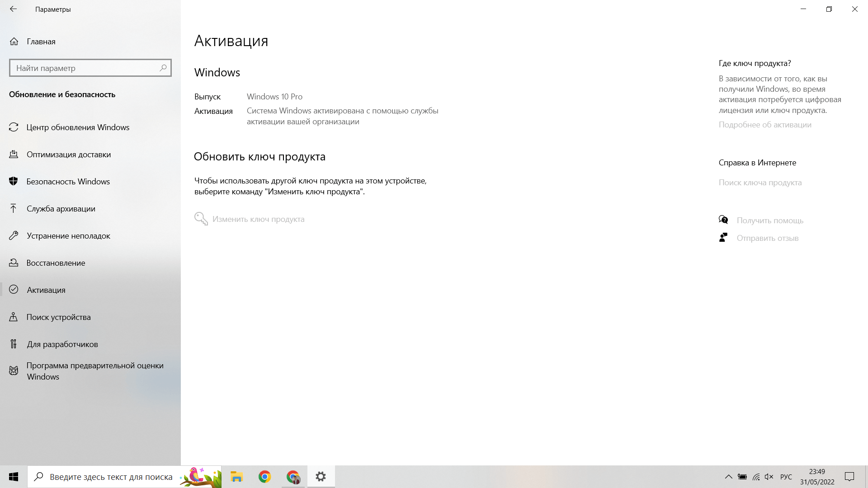Click the Обновить ключ продукта heading
This screenshot has height=488, width=868.
tap(259, 157)
